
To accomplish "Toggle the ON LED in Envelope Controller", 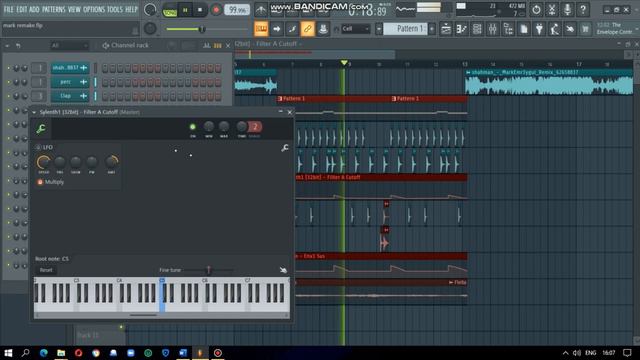I will 193,127.
